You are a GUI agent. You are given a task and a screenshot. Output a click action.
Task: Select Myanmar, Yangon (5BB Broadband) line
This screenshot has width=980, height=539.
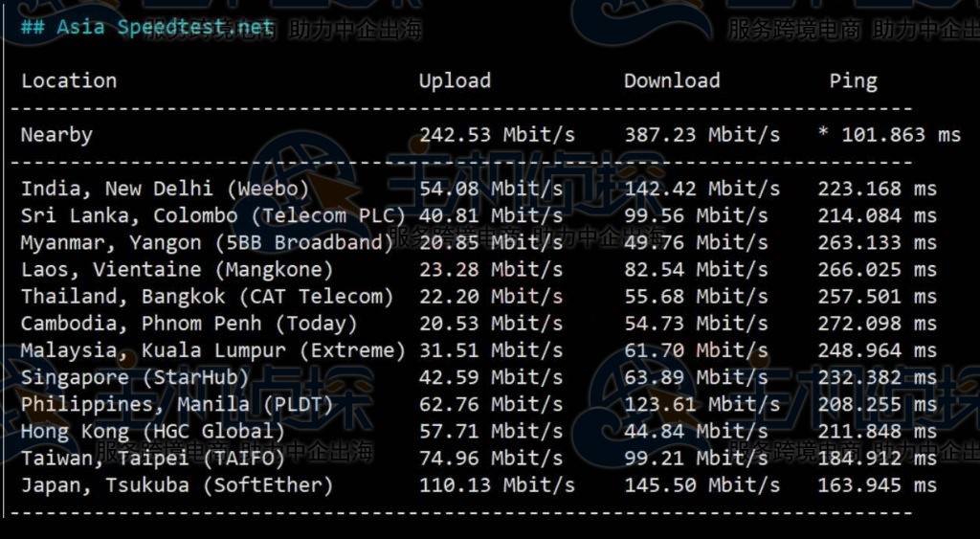coord(207,243)
